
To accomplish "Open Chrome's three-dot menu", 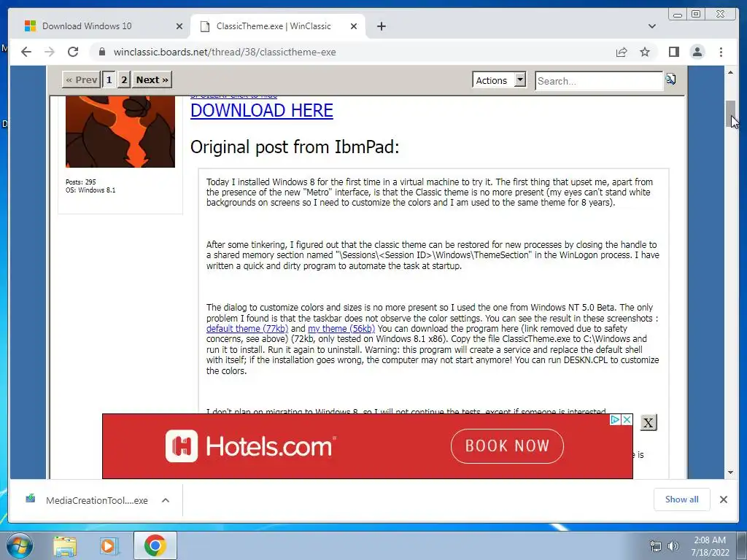I will click(721, 52).
